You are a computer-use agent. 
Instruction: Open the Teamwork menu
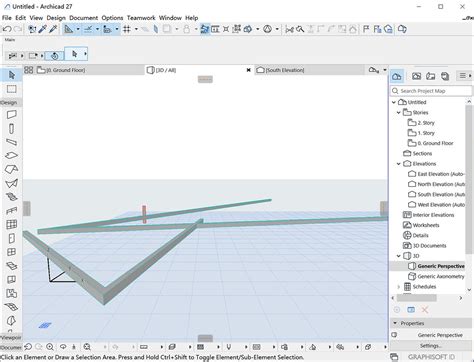pos(141,18)
